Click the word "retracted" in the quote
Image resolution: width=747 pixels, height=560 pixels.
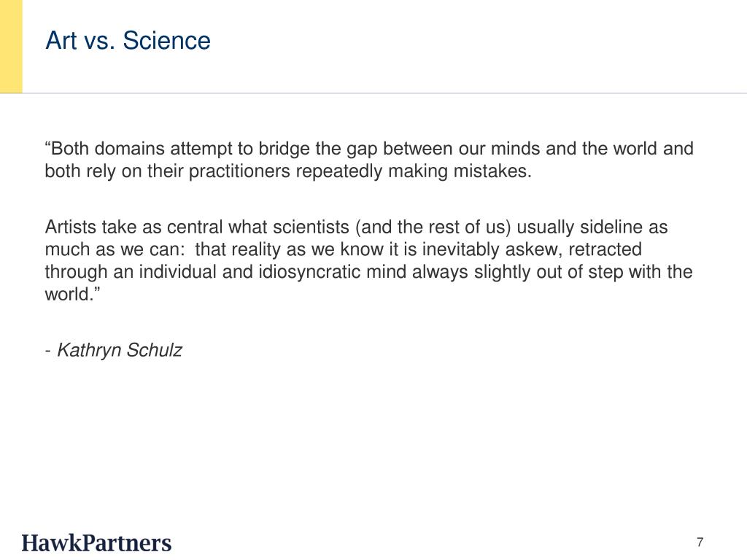605,249
